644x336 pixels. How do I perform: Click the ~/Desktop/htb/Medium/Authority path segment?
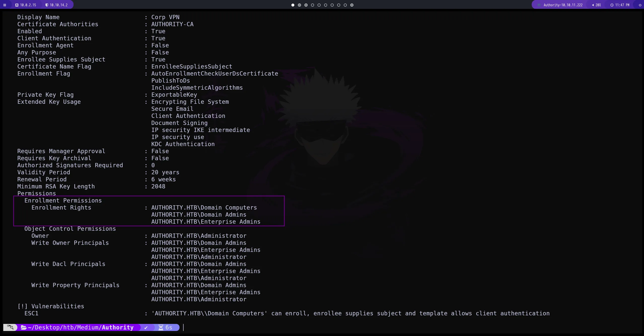pos(81,327)
